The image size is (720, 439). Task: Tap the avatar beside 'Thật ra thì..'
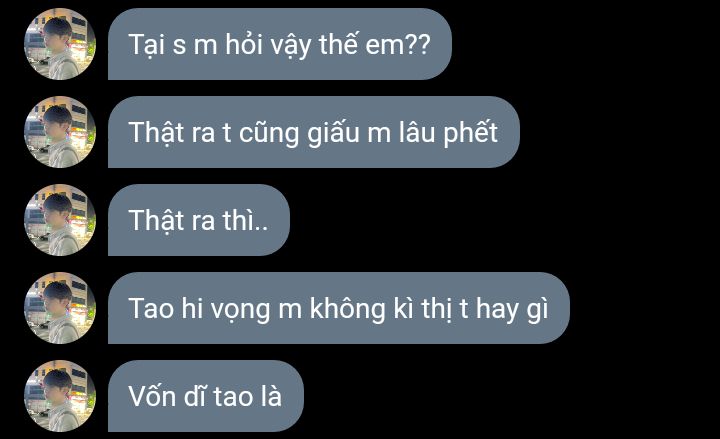point(60,220)
